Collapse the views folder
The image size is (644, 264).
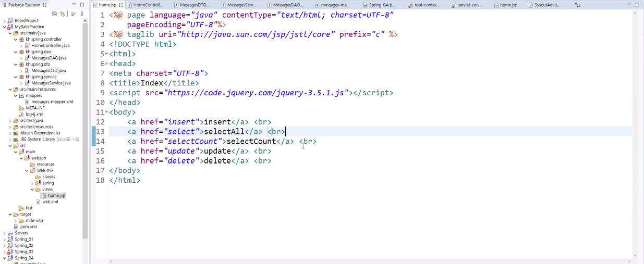coord(32,189)
